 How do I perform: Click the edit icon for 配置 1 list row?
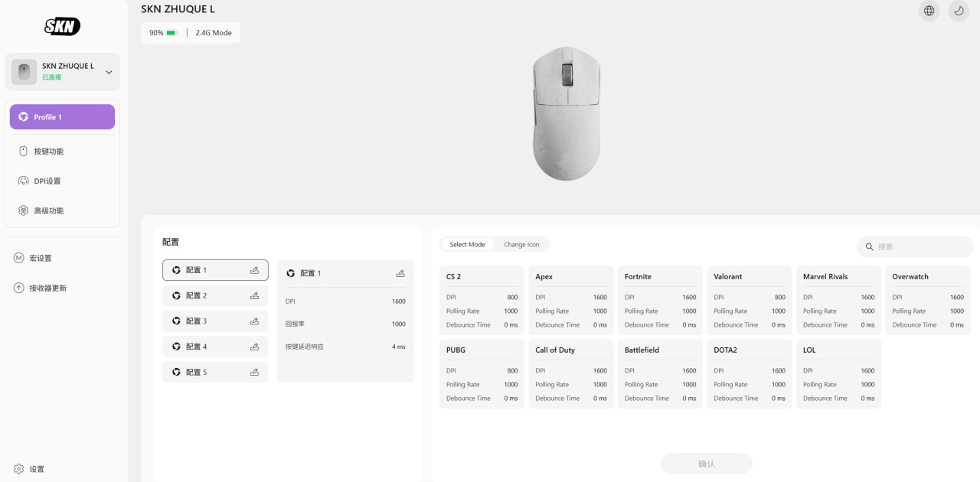click(x=254, y=270)
